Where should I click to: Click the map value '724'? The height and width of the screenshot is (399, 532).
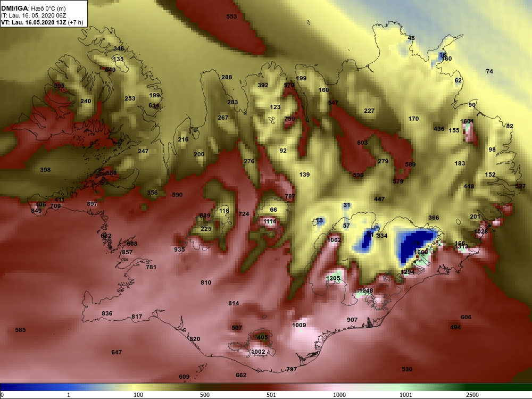(x=244, y=214)
